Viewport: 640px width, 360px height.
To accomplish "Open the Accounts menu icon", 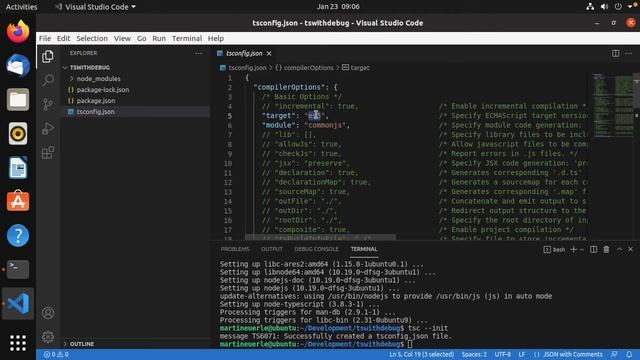I will [x=48, y=313].
